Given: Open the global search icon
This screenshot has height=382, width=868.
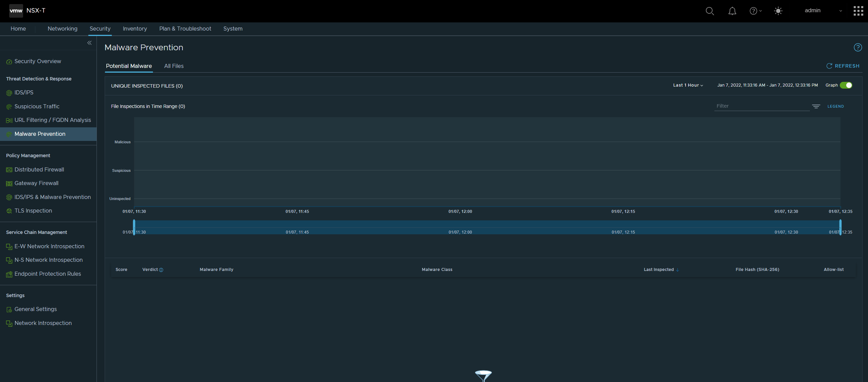Looking at the screenshot, I should coord(710,11).
